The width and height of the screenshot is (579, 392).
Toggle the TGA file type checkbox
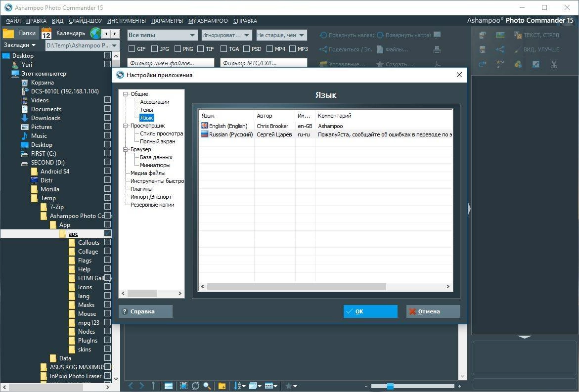click(x=223, y=49)
